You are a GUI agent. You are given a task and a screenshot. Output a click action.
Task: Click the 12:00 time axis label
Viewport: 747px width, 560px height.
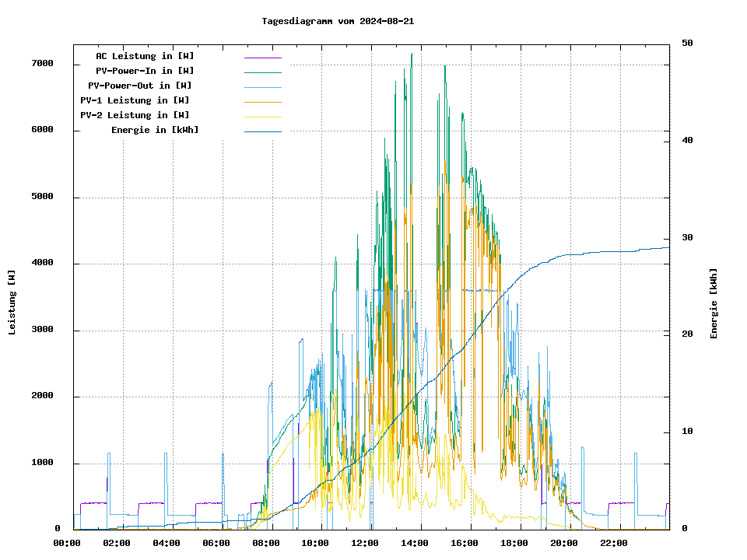tap(365, 543)
